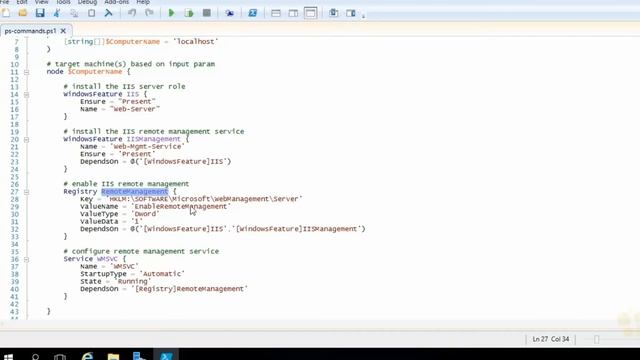640x360 pixels.
Task: Open the Debug menu
Action: click(x=87, y=2)
